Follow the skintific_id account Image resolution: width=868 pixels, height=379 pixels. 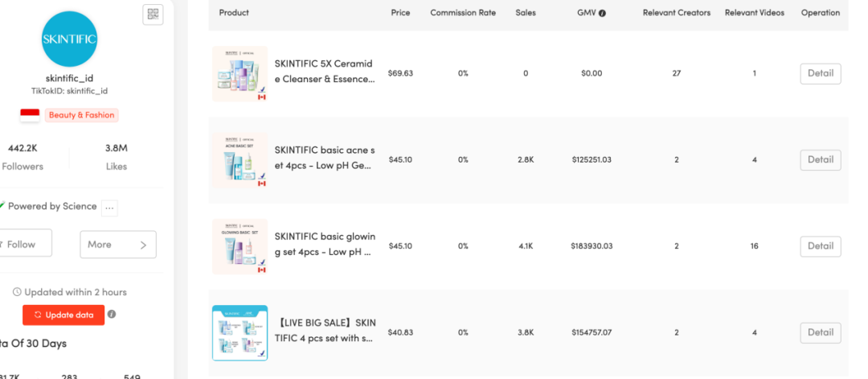click(24, 245)
